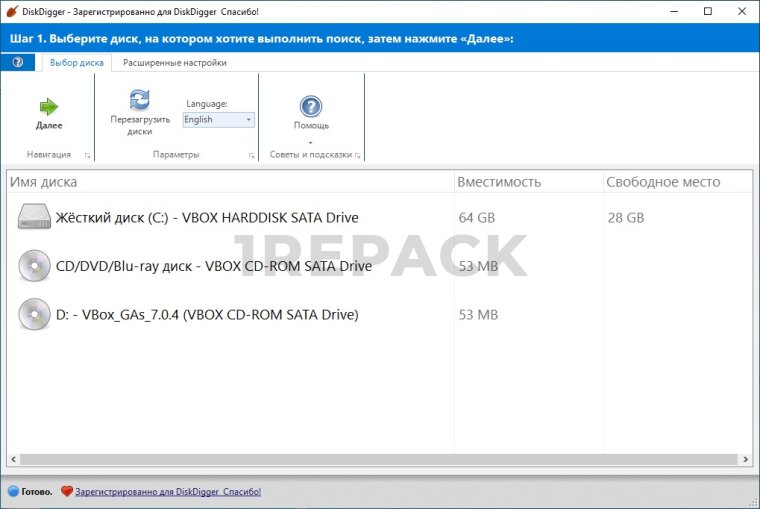Sort by the Вместимость column header
Image resolution: width=760 pixels, height=509 pixels.
tap(499, 182)
